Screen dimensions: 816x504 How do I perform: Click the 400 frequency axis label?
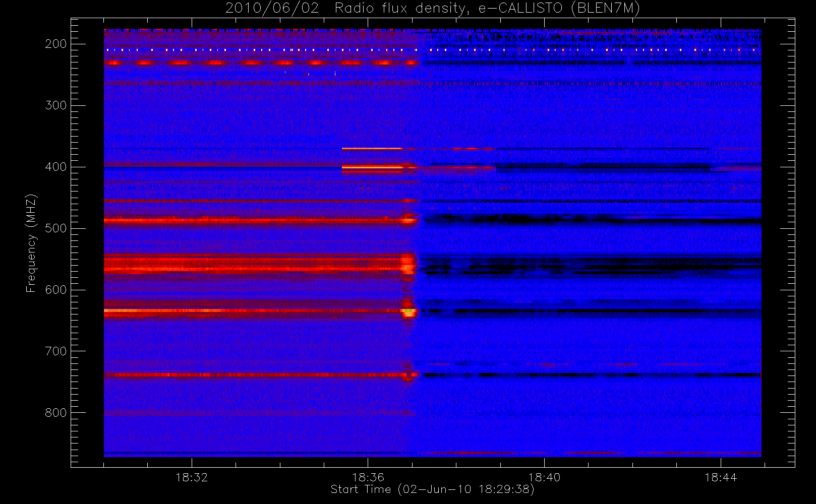coord(56,167)
